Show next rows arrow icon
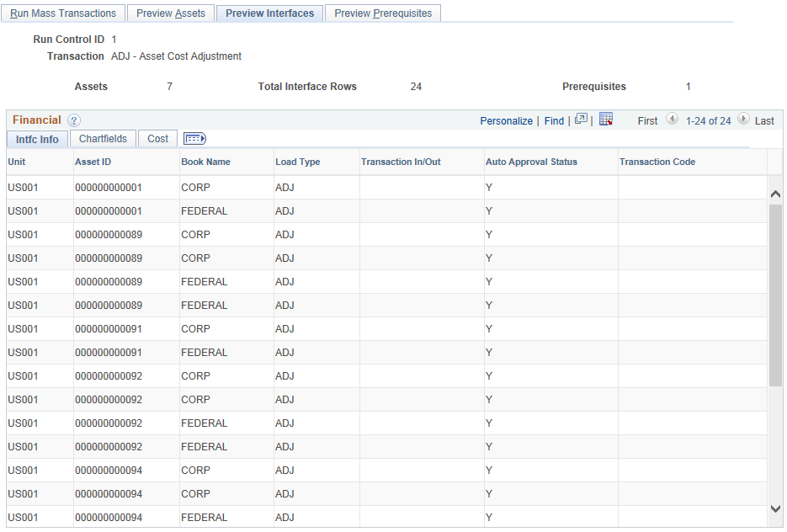 (x=743, y=120)
